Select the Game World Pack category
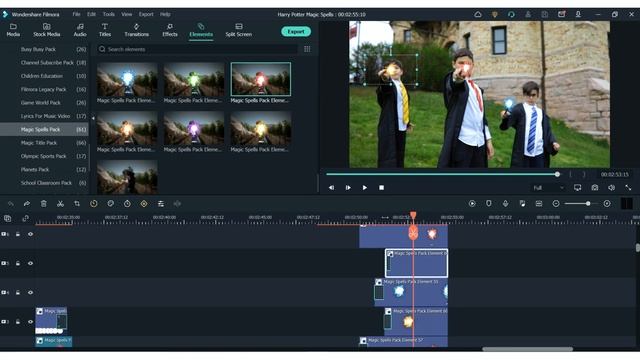 pos(44,103)
